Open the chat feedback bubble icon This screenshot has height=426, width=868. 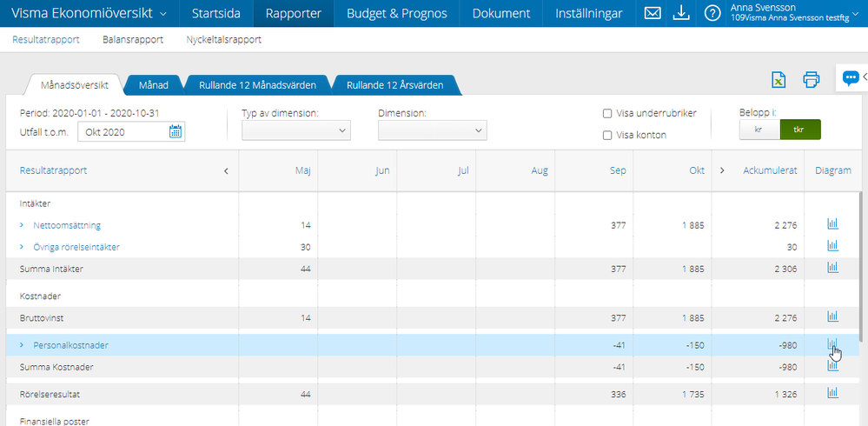pos(850,78)
